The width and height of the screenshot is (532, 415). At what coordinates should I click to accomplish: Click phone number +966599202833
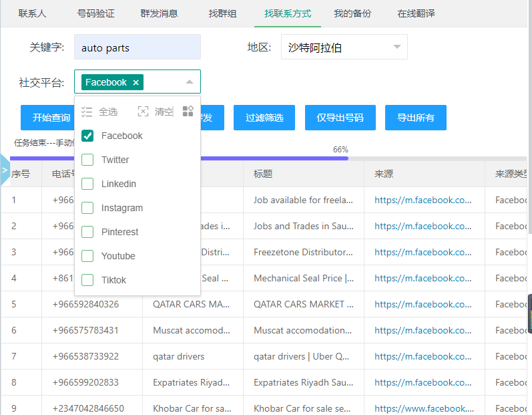(x=85, y=382)
